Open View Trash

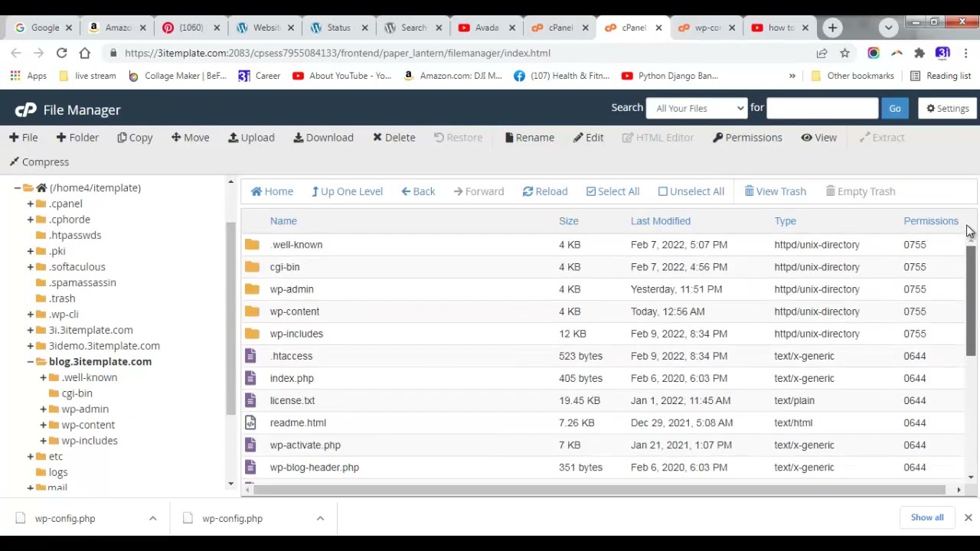pos(775,191)
